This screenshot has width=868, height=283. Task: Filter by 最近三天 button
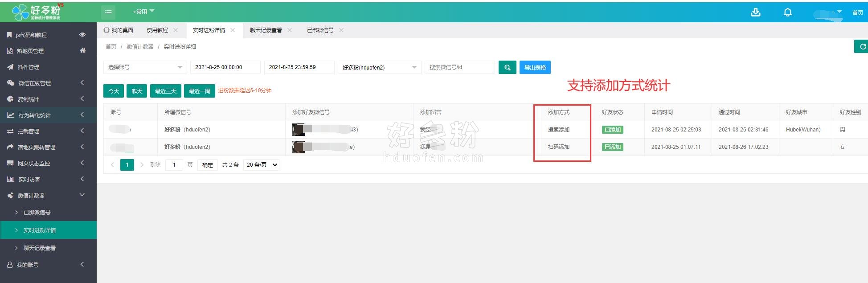click(165, 91)
